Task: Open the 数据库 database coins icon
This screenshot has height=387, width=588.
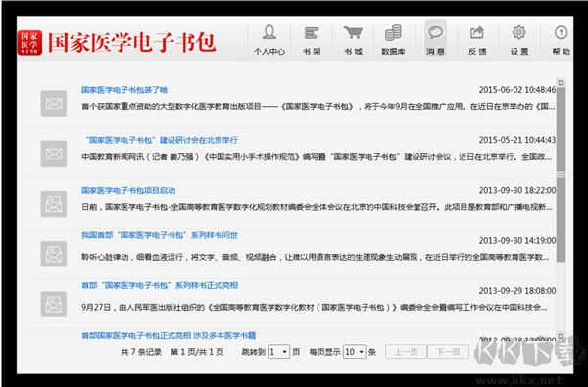Action: [393, 40]
